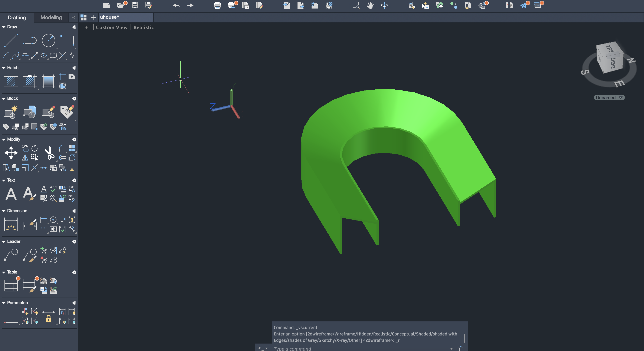Switch to the Modeling tab
The image size is (644, 351).
pyautogui.click(x=51, y=17)
